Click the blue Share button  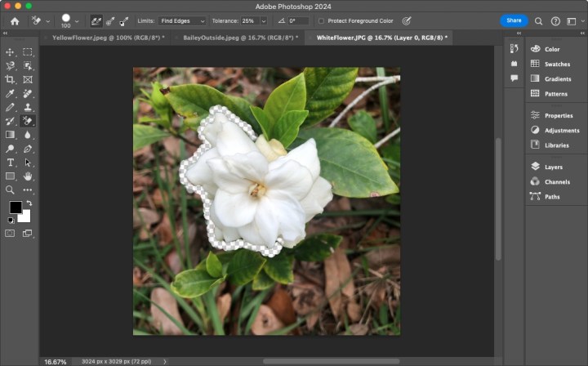coord(514,20)
